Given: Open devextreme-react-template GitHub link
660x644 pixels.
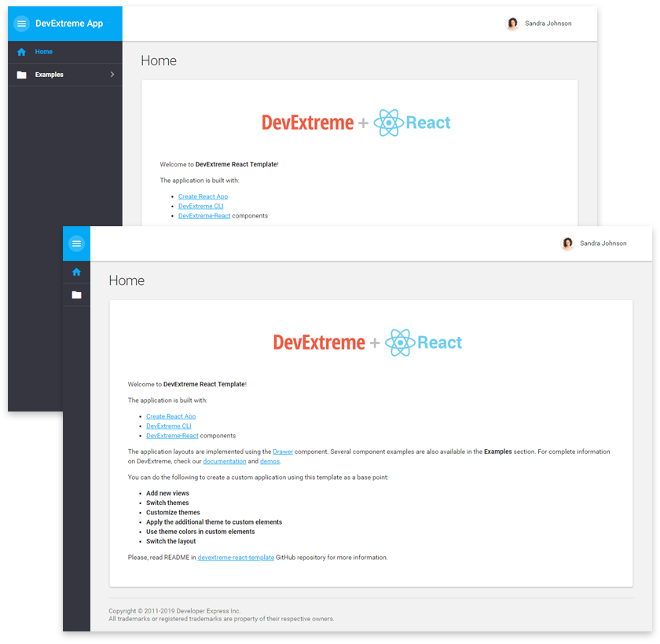Looking at the screenshot, I should [236, 558].
